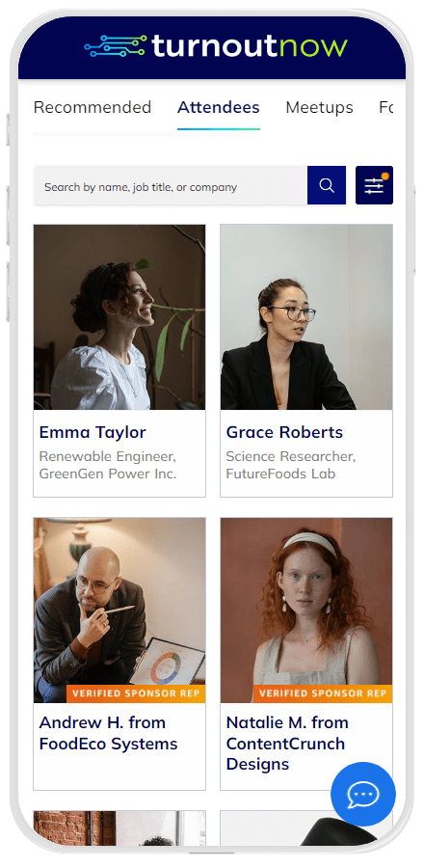
Task: Click the Grace Roberts name link
Action: (284, 432)
